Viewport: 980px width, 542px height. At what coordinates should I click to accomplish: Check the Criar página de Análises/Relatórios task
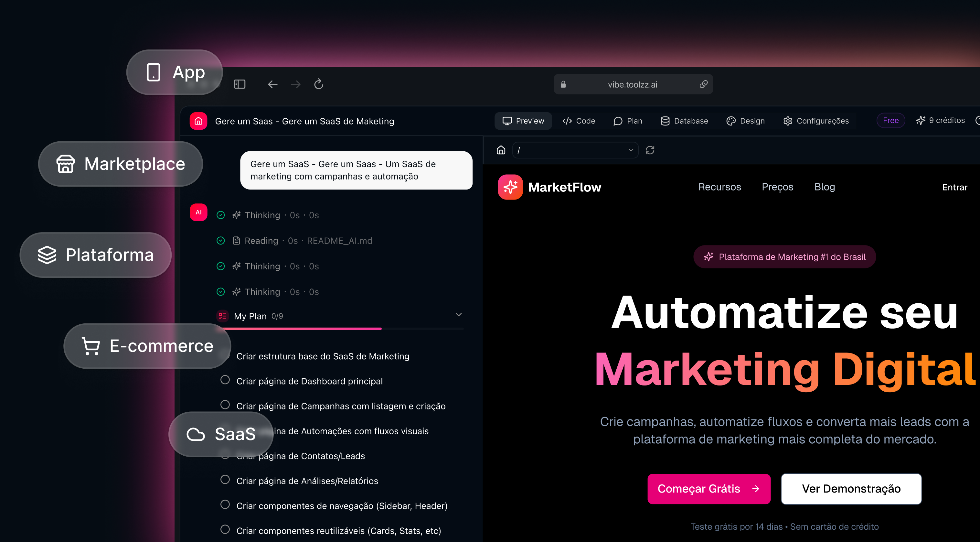pos(225,480)
